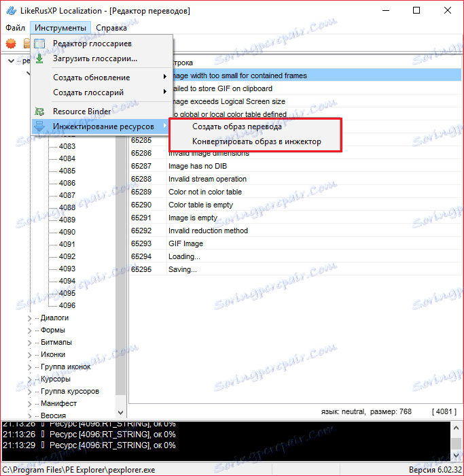
Task: Expand the Битмапы tree node
Action: [29, 343]
